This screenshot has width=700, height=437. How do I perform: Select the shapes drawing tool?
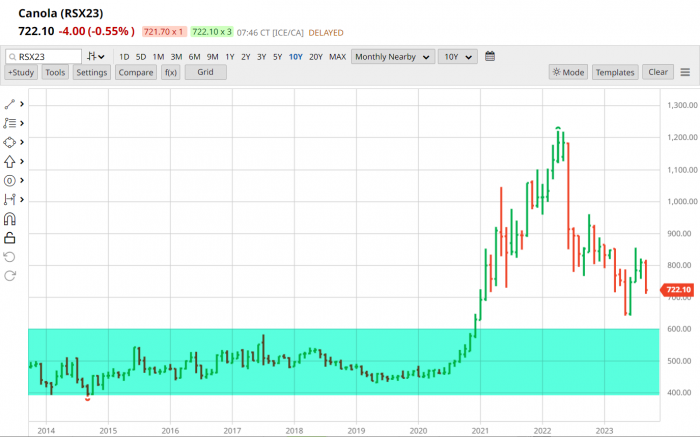click(x=9, y=142)
